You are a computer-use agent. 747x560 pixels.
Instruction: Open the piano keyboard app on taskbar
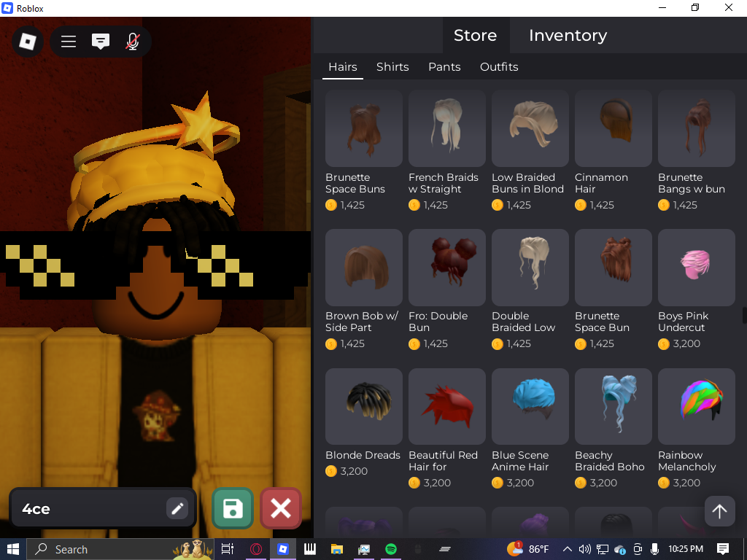point(310,549)
